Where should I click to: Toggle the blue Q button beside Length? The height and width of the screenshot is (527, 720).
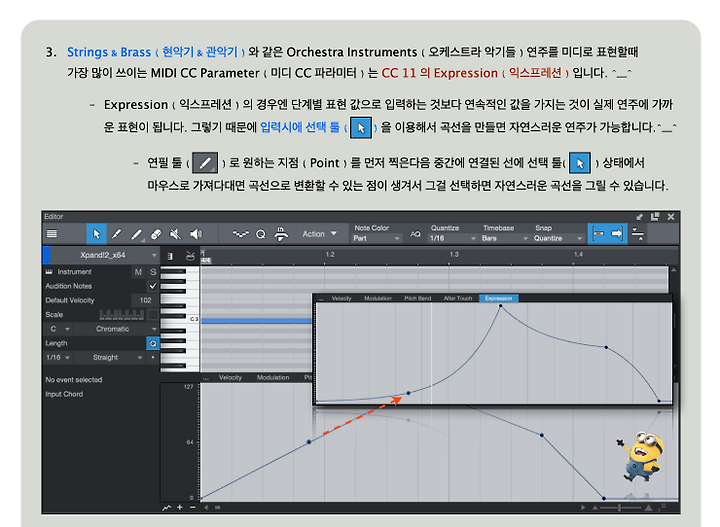[153, 343]
